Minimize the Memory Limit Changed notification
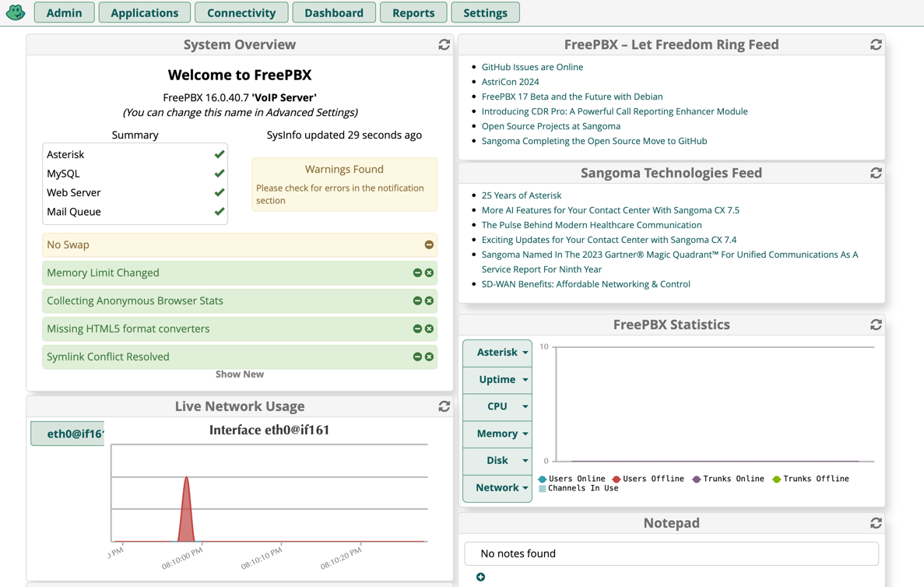Screen dimensions: 924x587 417,273
